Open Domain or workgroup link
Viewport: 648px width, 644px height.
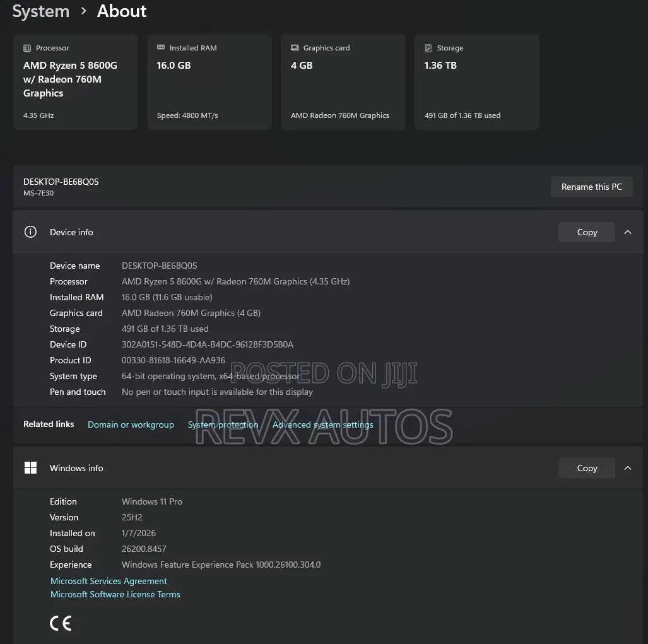pyautogui.click(x=131, y=424)
